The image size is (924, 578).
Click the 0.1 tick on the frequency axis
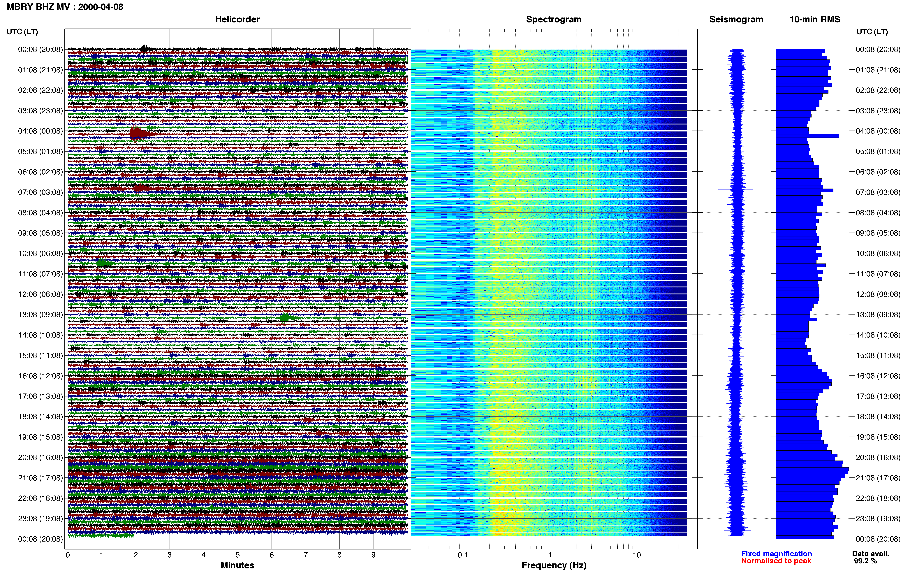pyautogui.click(x=463, y=555)
